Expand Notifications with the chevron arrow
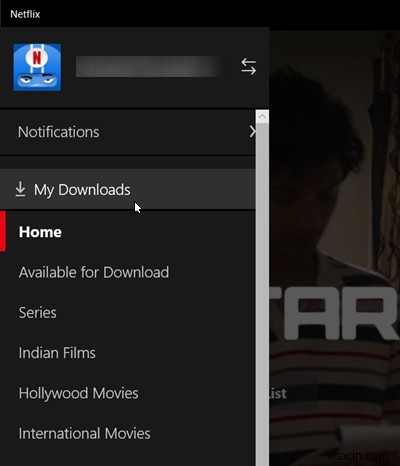The width and height of the screenshot is (400, 466). [x=252, y=132]
